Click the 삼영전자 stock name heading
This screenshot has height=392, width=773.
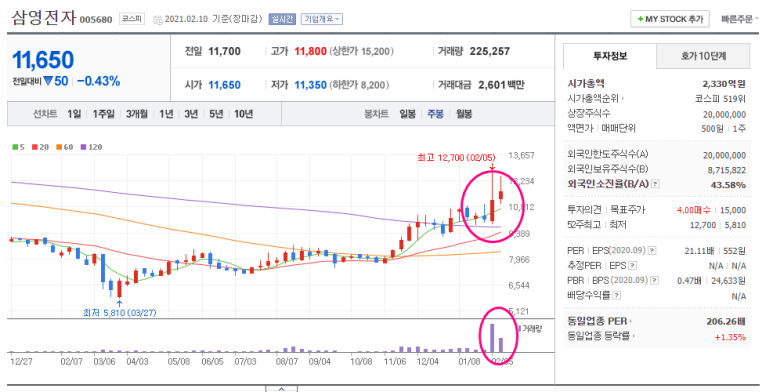(44, 18)
